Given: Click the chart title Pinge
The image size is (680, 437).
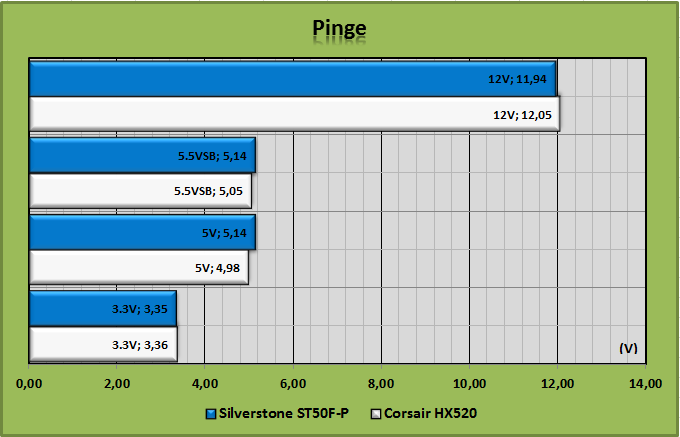Looking at the screenshot, I should coord(340,29).
